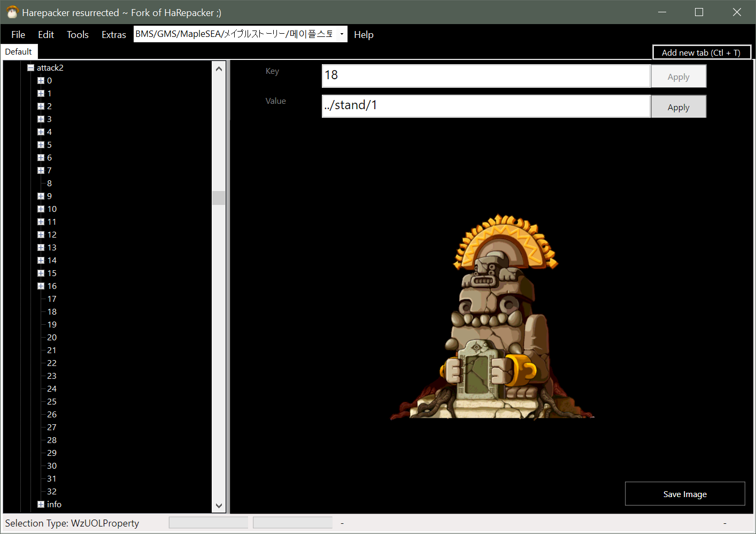This screenshot has width=756, height=534.
Task: Open the Extras menu
Action: [x=113, y=34]
